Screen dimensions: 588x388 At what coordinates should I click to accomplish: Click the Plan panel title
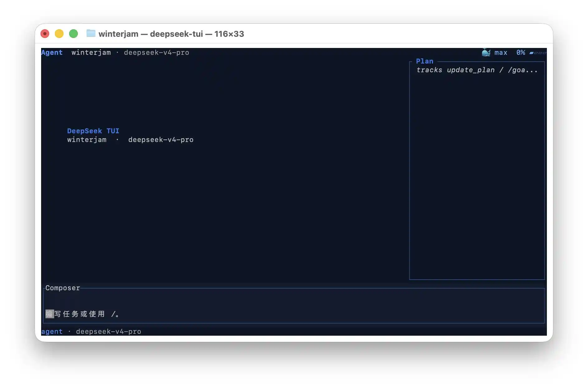424,61
